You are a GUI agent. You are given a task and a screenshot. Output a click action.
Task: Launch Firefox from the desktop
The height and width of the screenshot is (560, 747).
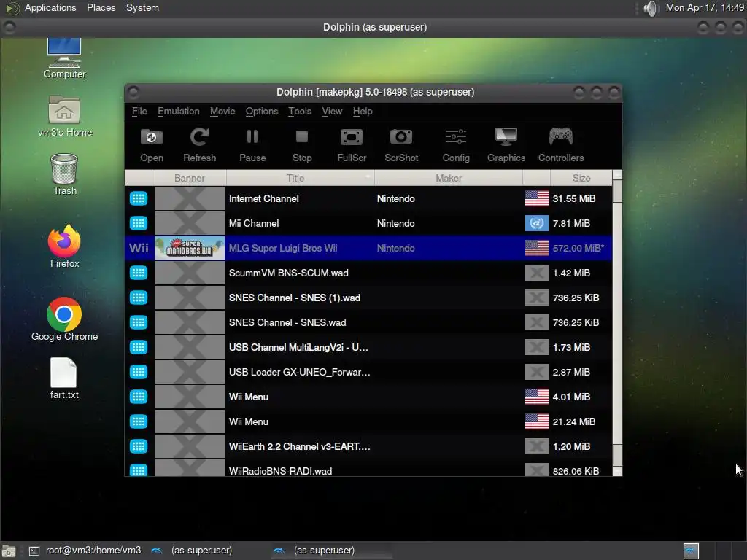click(x=64, y=246)
